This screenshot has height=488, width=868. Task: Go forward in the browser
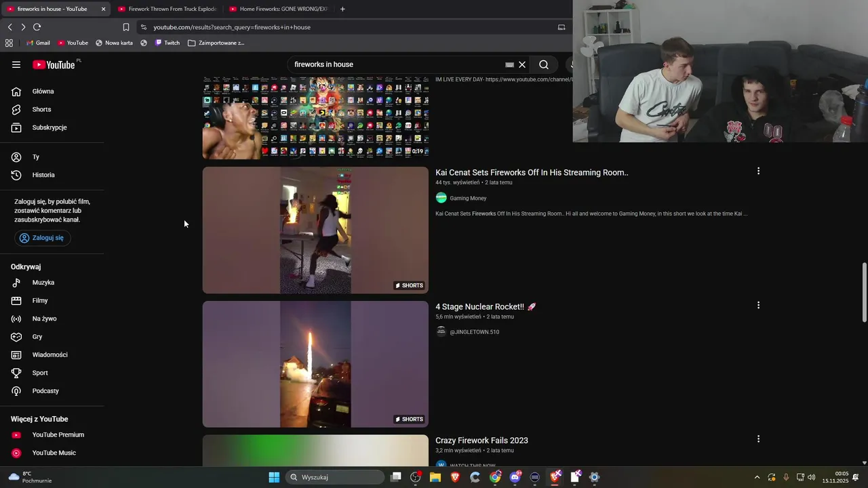(x=23, y=27)
